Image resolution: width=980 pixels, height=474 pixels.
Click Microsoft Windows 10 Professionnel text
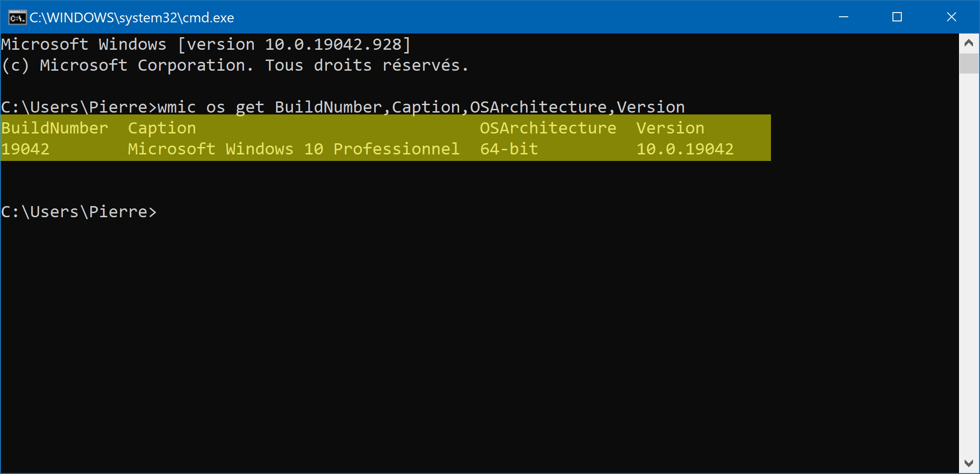click(294, 149)
